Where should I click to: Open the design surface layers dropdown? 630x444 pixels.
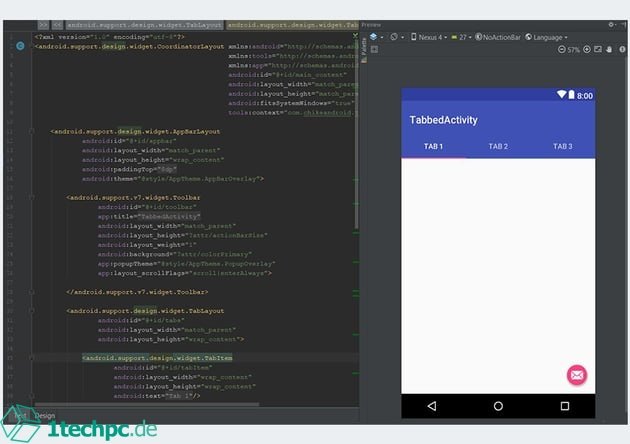click(x=382, y=37)
